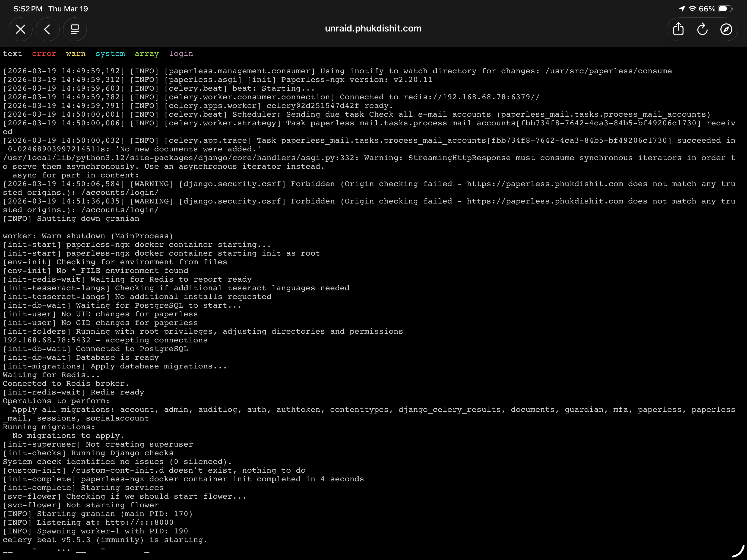
Task: Tap the unraid.phukdishit.com address title
Action: [373, 28]
